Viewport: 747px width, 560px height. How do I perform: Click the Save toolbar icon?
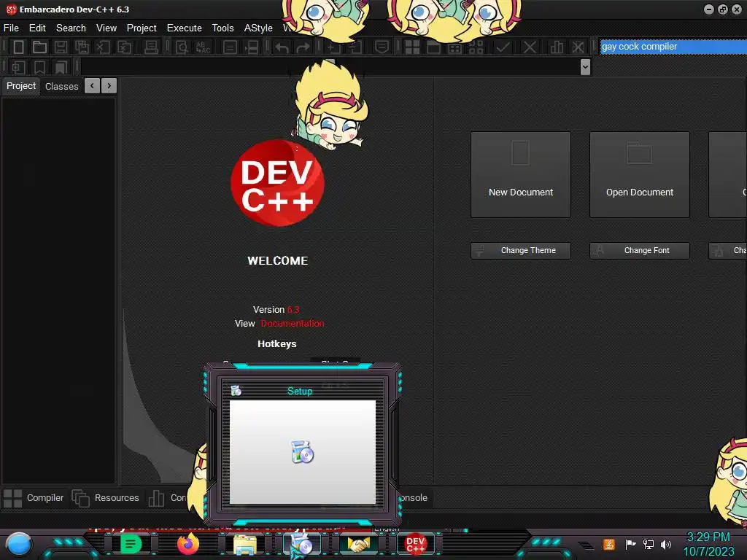click(61, 47)
